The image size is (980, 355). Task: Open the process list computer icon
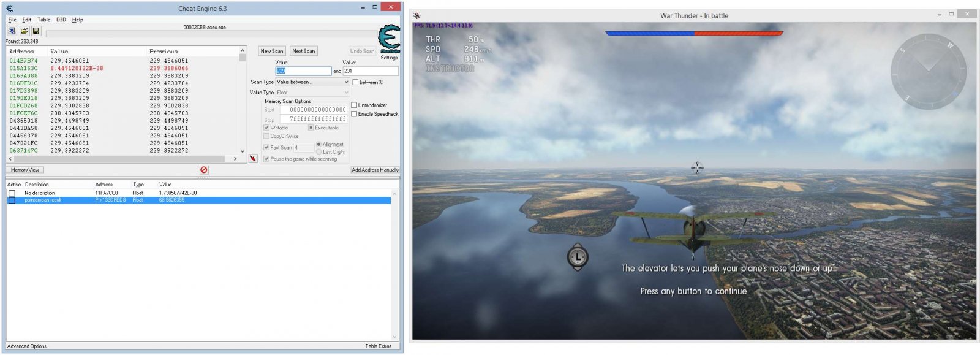[12, 31]
